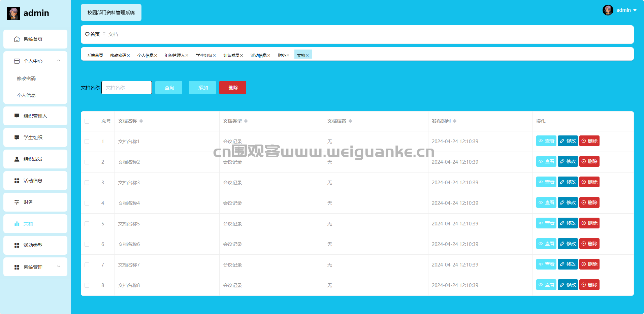
Task: Close the 学生组织 tab
Action: click(x=214, y=56)
